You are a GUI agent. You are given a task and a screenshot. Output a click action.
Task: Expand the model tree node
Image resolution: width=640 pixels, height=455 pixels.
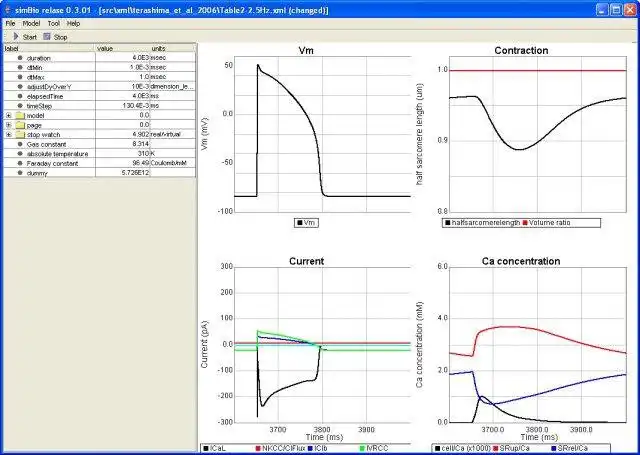pos(9,115)
